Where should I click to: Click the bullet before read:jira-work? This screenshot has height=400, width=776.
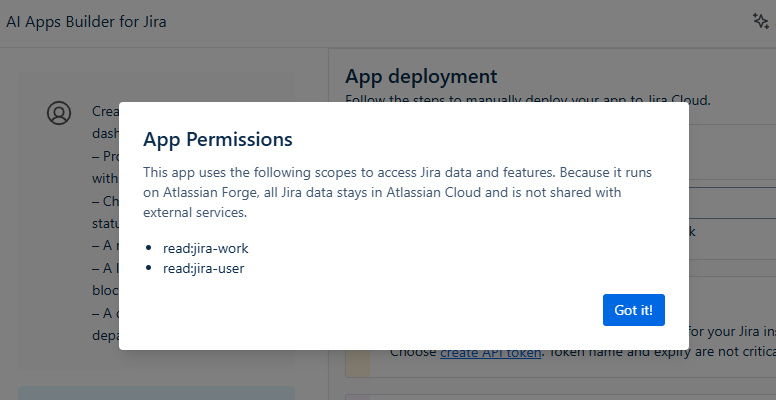coord(151,247)
